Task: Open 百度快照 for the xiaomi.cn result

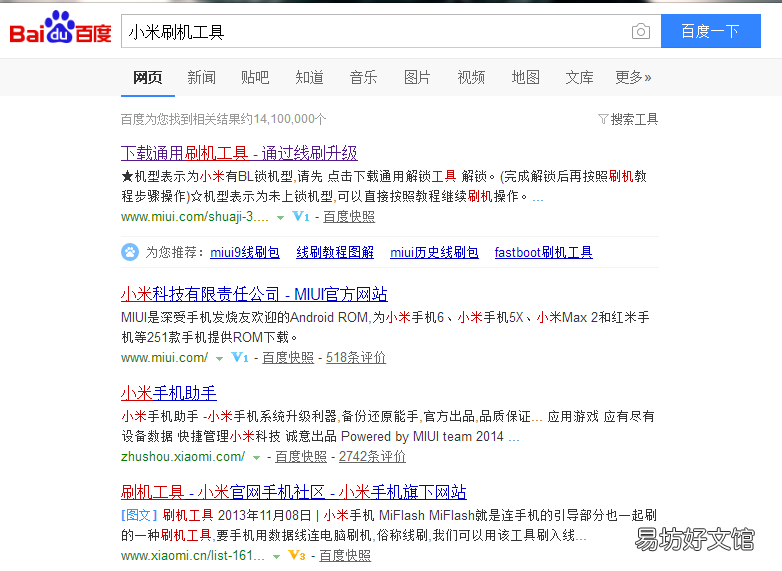Action: [x=345, y=556]
